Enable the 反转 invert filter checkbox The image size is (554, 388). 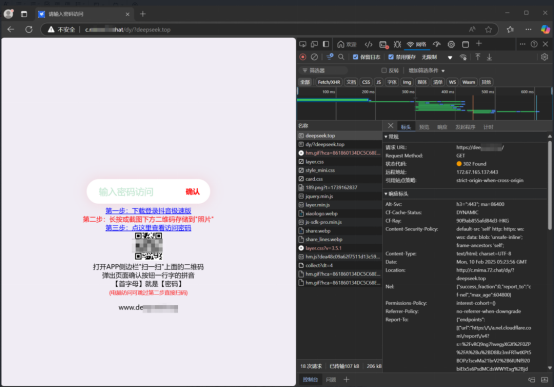coord(384,70)
